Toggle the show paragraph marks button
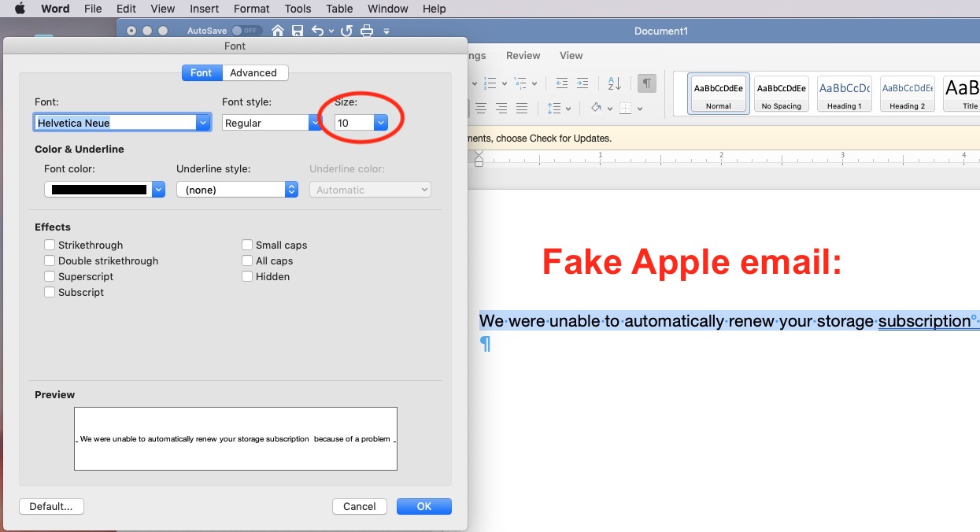The image size is (980, 532). coord(646,83)
